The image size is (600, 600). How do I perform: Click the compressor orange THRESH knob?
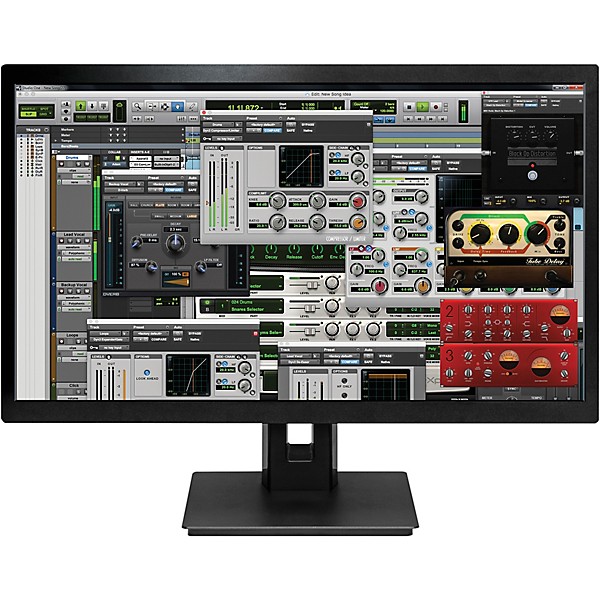pos(358,222)
